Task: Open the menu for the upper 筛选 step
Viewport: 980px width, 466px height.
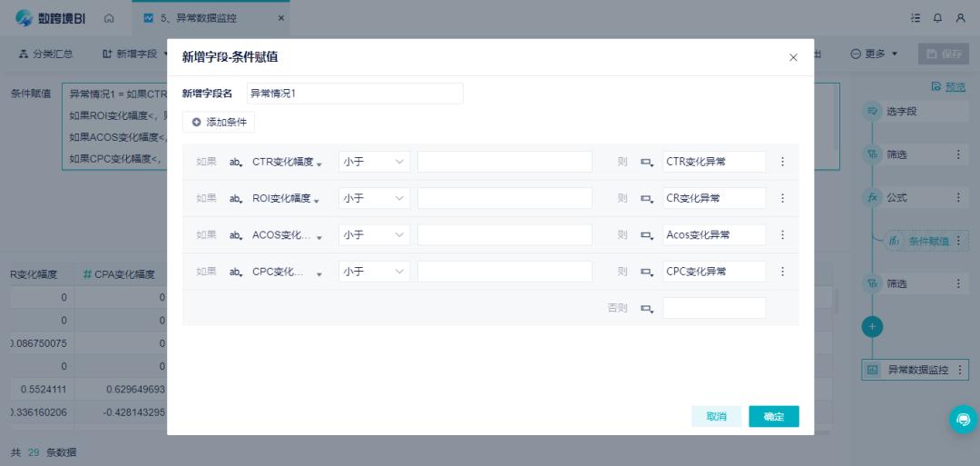Action: [958, 154]
